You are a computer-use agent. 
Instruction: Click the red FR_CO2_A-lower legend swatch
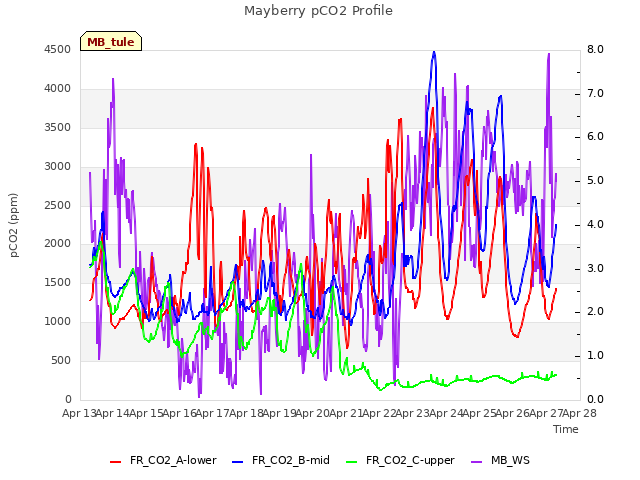[116, 462]
